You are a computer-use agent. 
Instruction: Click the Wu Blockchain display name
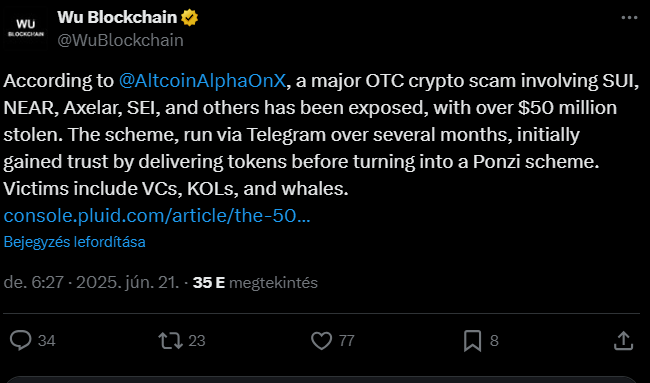coord(117,17)
